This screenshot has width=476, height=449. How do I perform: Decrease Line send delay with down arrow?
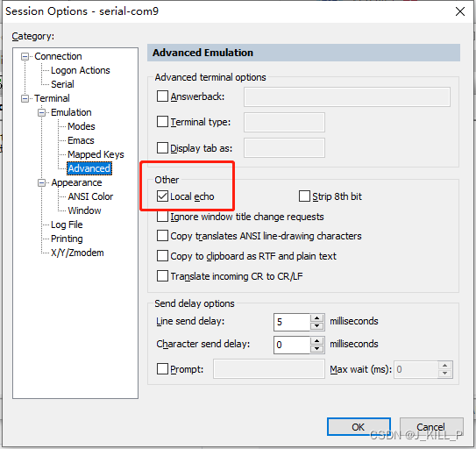317,326
